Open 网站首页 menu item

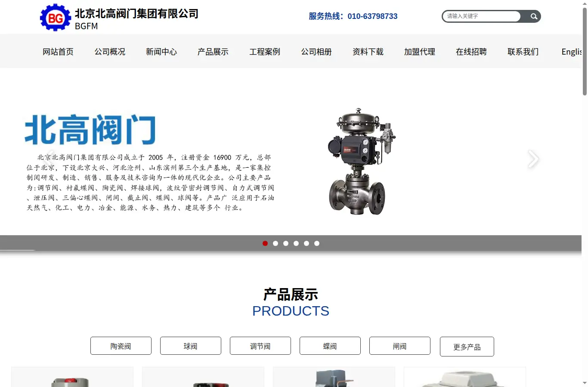coord(58,52)
